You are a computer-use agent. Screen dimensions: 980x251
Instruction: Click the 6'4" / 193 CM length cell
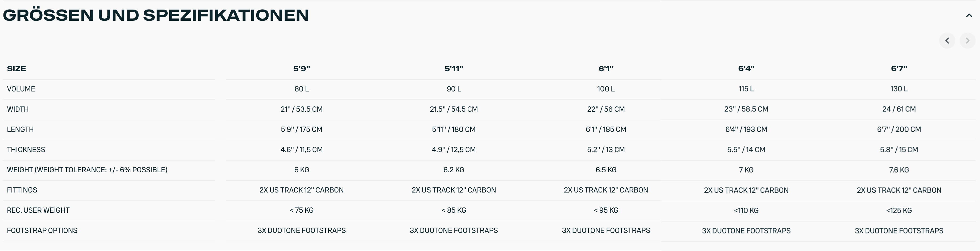tap(746, 129)
